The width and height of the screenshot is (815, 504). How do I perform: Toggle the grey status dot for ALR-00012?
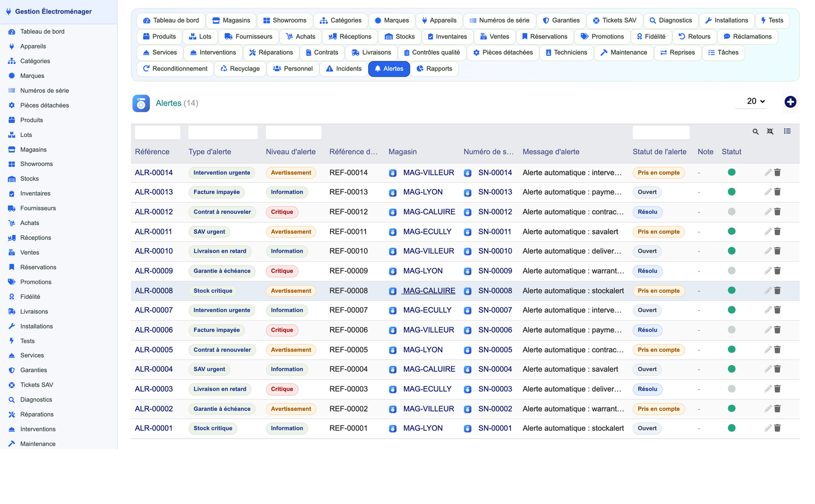tap(732, 212)
